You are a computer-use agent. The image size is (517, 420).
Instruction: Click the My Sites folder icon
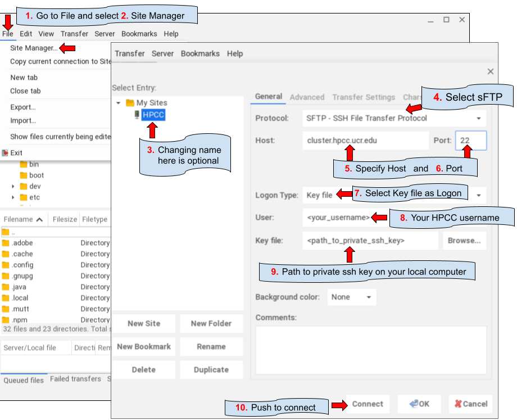pos(130,103)
